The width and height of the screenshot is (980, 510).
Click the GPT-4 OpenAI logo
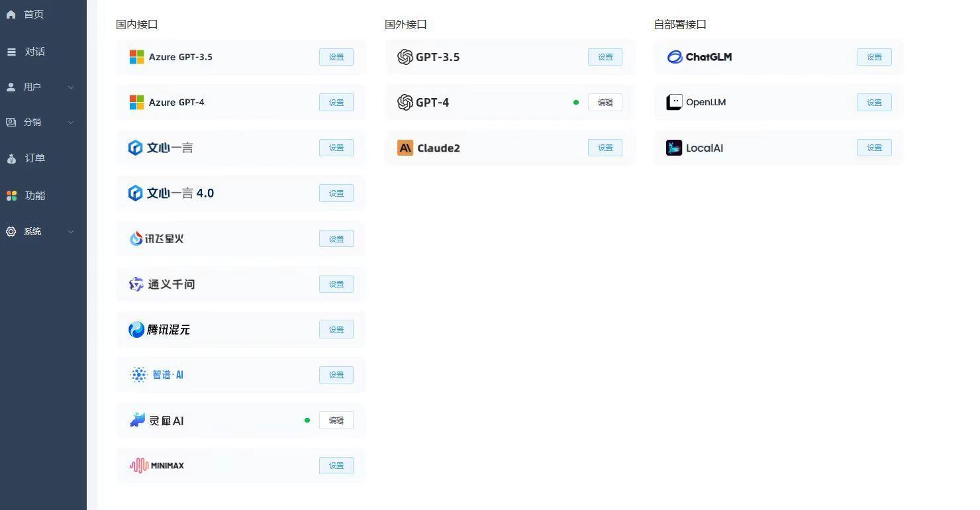point(405,102)
